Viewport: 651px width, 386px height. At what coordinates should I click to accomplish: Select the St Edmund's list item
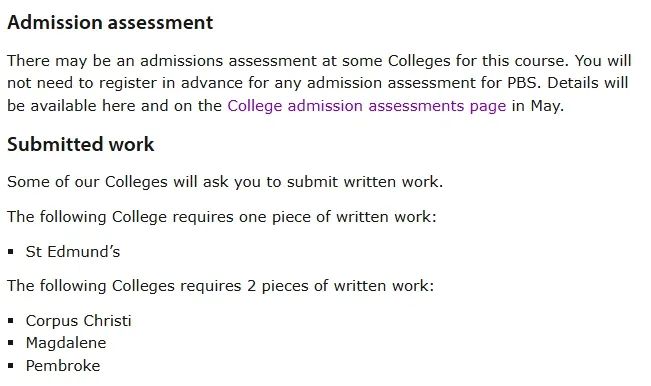[73, 252]
